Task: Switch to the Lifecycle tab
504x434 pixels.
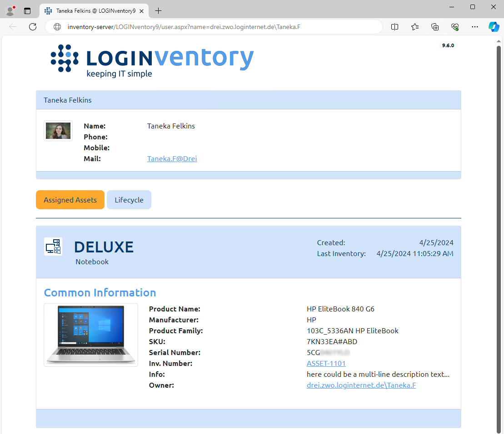Action: [129, 200]
